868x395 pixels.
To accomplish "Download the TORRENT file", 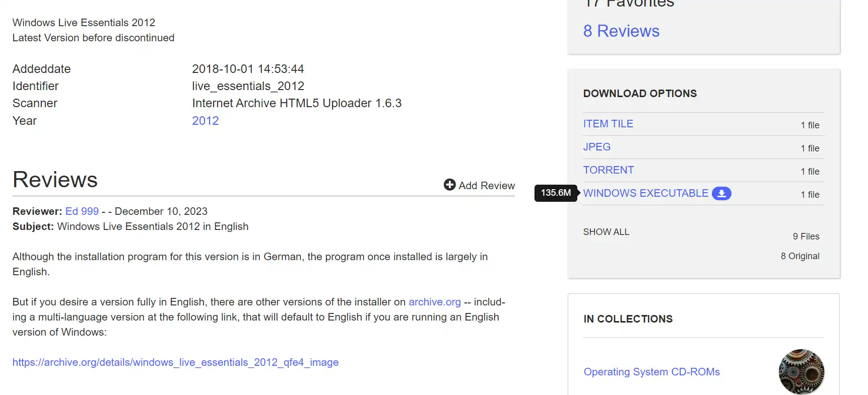I will (608, 170).
